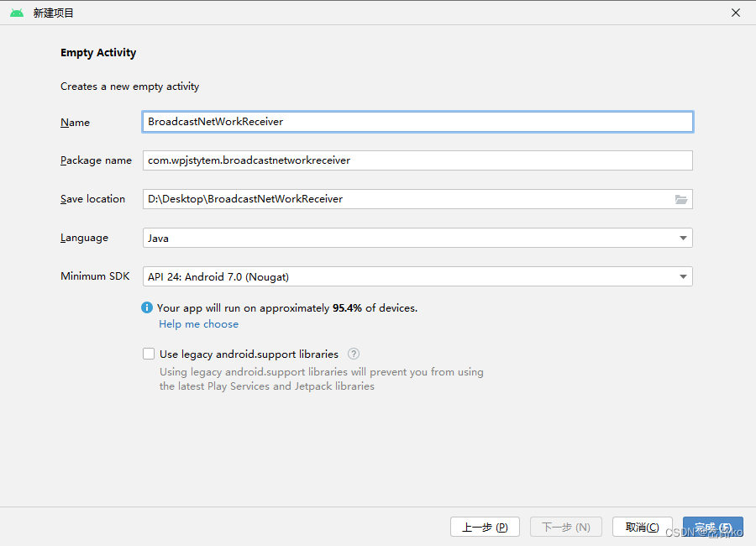Click the Empty Activity heading text
This screenshot has height=546, width=756.
pyautogui.click(x=98, y=53)
